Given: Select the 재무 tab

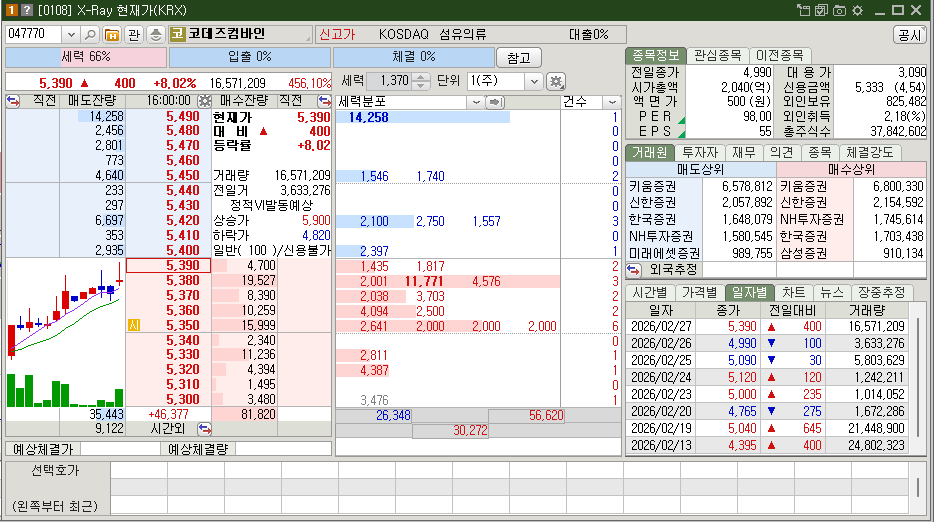Looking at the screenshot, I should tap(743, 153).
